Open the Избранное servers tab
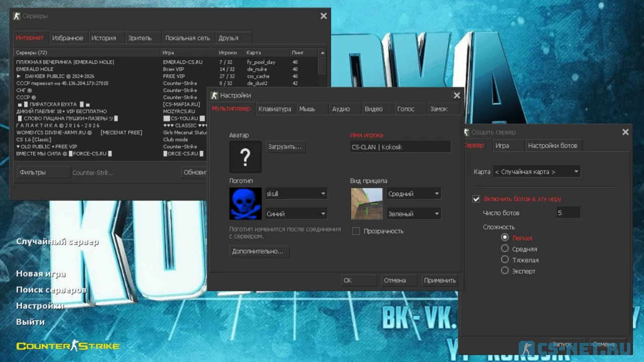This screenshot has width=644, height=362. point(67,38)
